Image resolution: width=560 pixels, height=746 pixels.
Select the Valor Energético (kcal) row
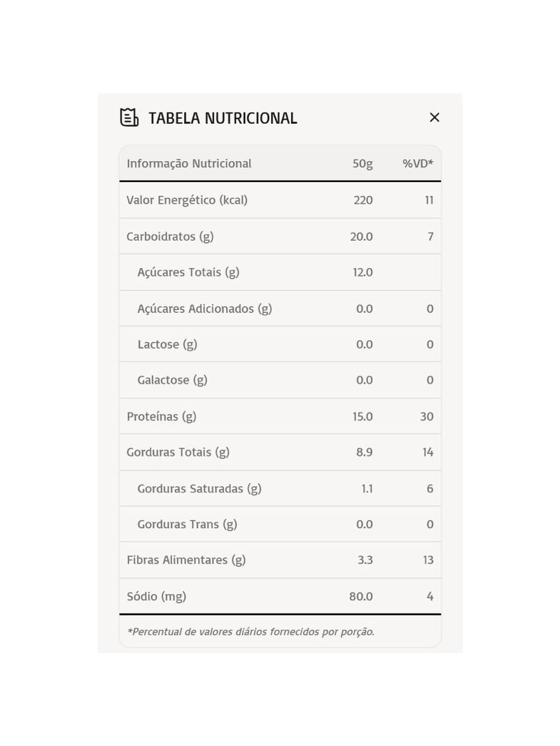coord(280,200)
